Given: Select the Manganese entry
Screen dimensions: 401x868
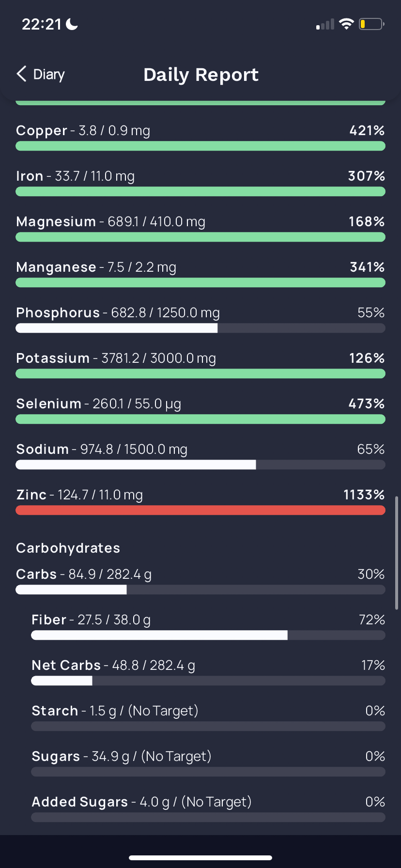Looking at the screenshot, I should [x=200, y=274].
